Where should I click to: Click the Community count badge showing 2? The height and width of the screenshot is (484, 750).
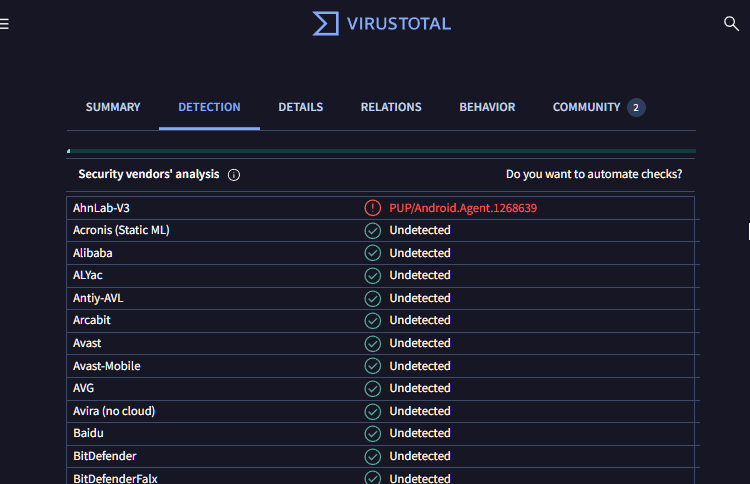[x=636, y=108]
